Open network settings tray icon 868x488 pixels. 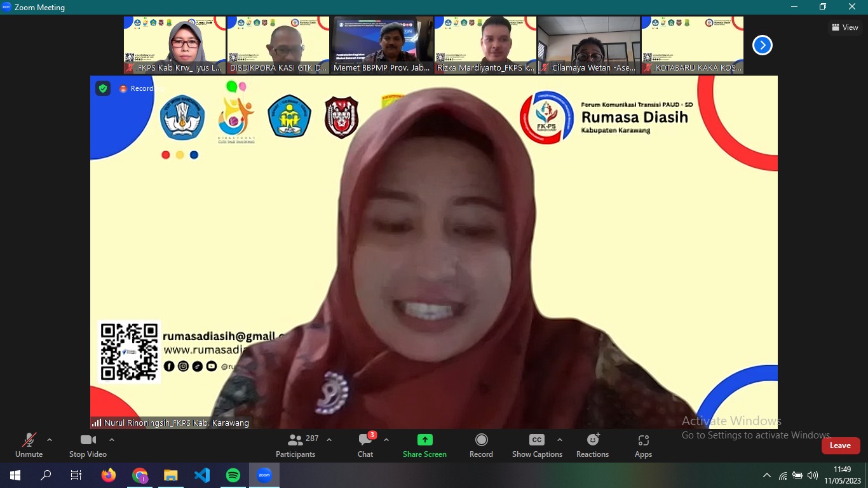[783, 475]
